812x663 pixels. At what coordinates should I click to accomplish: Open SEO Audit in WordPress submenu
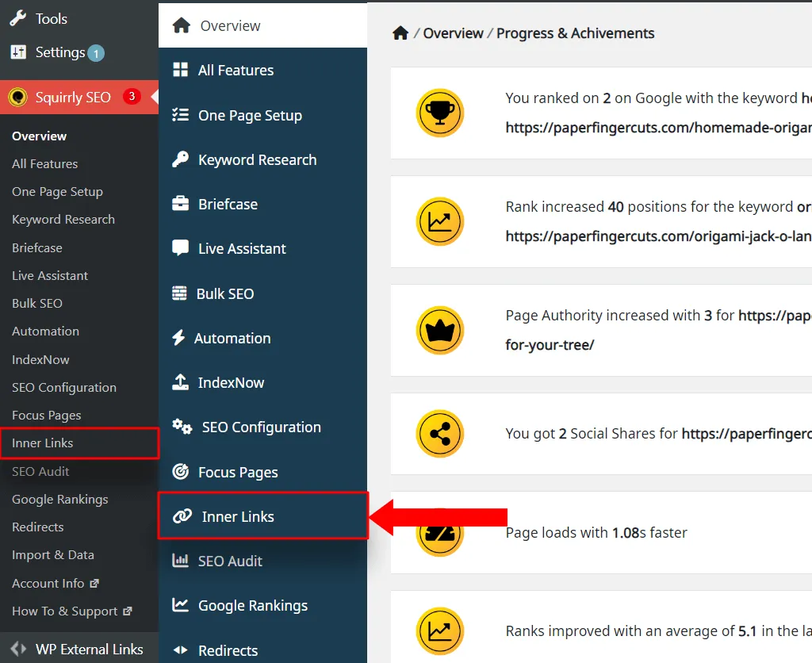tap(40, 471)
